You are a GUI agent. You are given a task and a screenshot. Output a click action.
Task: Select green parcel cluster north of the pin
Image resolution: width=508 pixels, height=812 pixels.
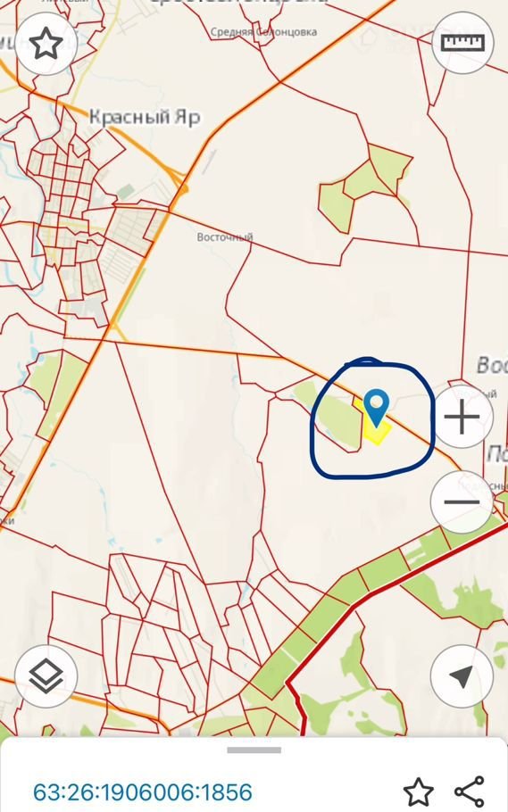pos(366,186)
